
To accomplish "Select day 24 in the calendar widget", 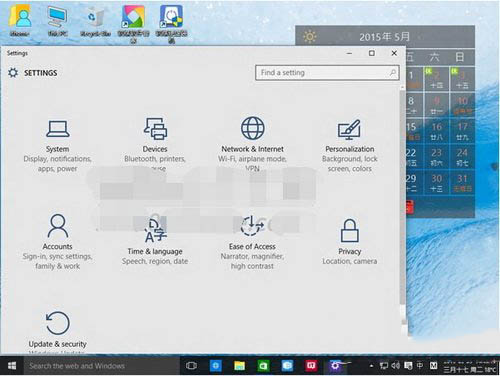I will coord(462,157).
